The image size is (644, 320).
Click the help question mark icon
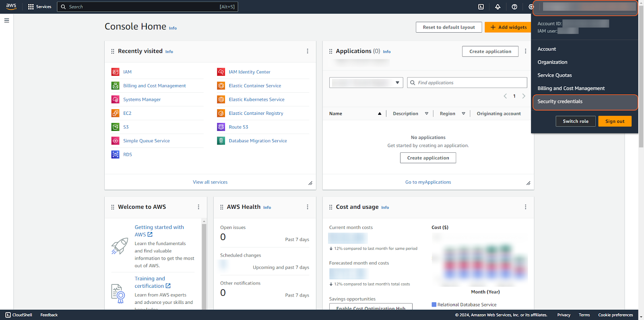(514, 7)
